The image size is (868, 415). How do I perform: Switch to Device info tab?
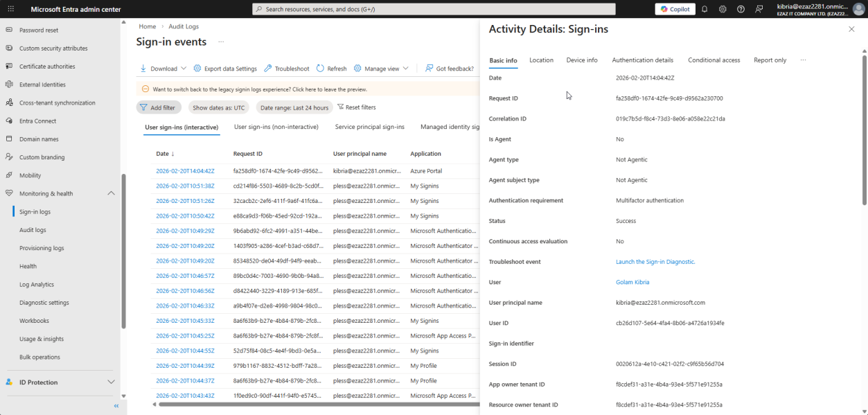click(x=582, y=60)
